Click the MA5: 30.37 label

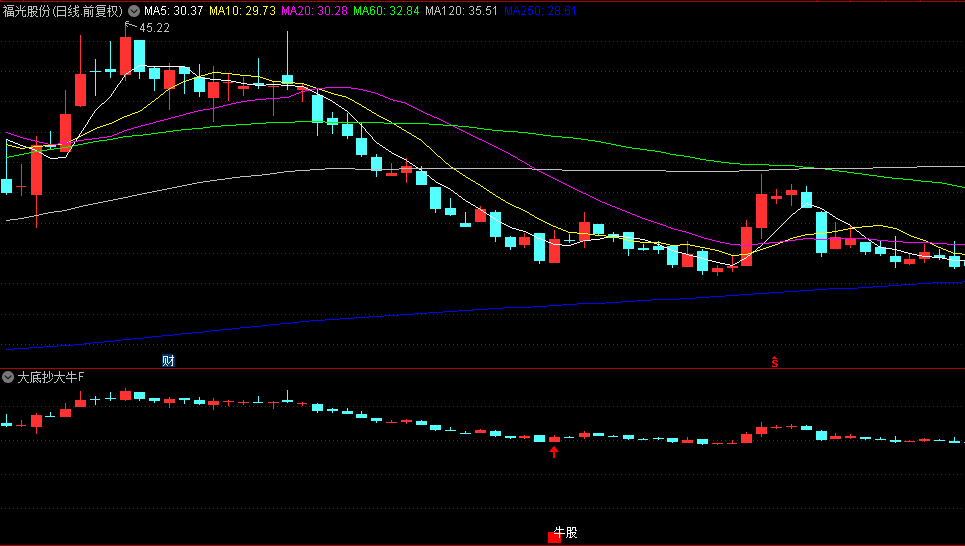(x=174, y=10)
